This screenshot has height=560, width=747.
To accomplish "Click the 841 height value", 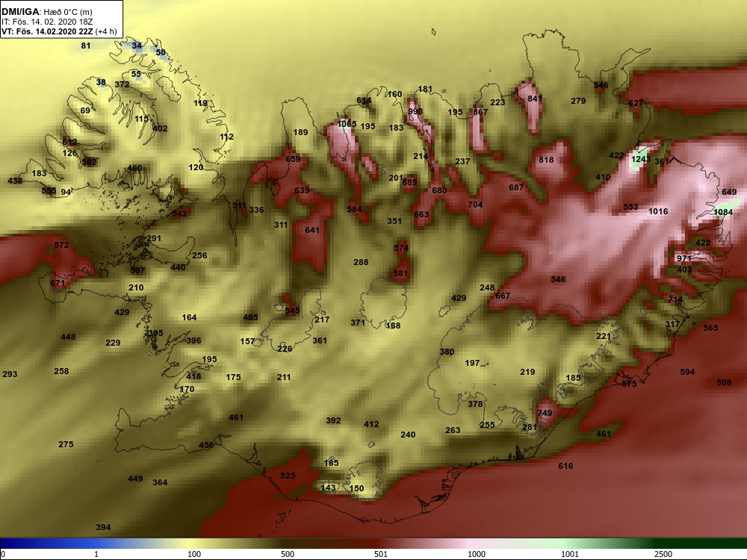I will [x=535, y=99].
